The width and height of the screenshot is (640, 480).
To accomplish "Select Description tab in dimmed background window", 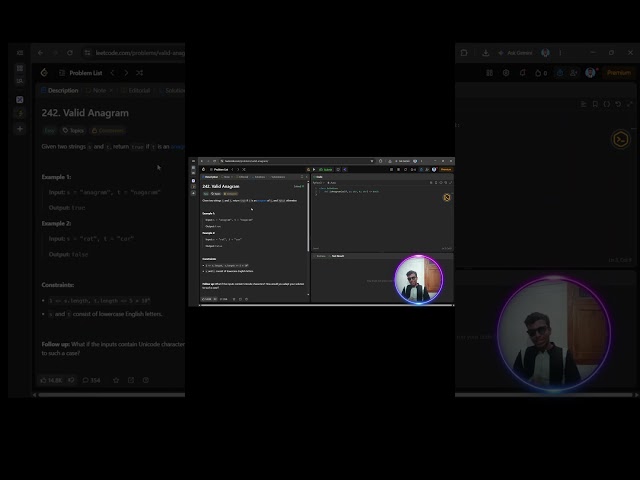I will click(60, 90).
